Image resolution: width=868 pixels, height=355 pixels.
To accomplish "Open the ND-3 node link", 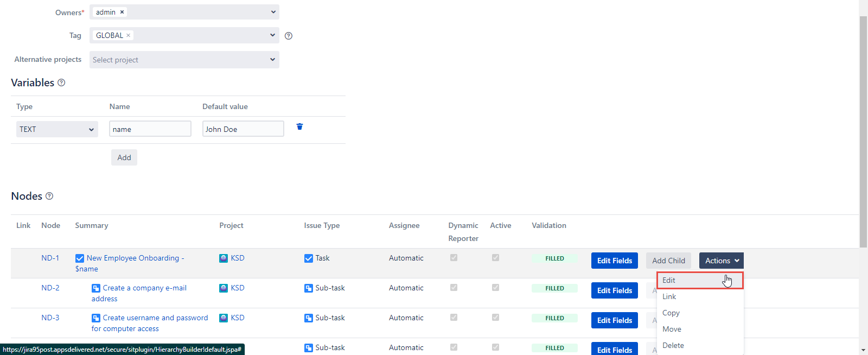I will [x=50, y=318].
